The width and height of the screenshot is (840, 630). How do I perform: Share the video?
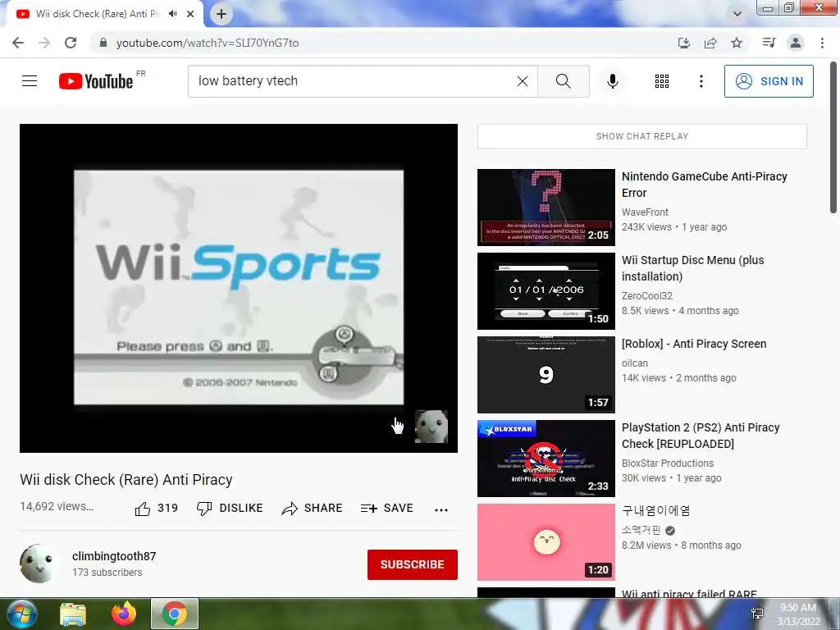(312, 509)
